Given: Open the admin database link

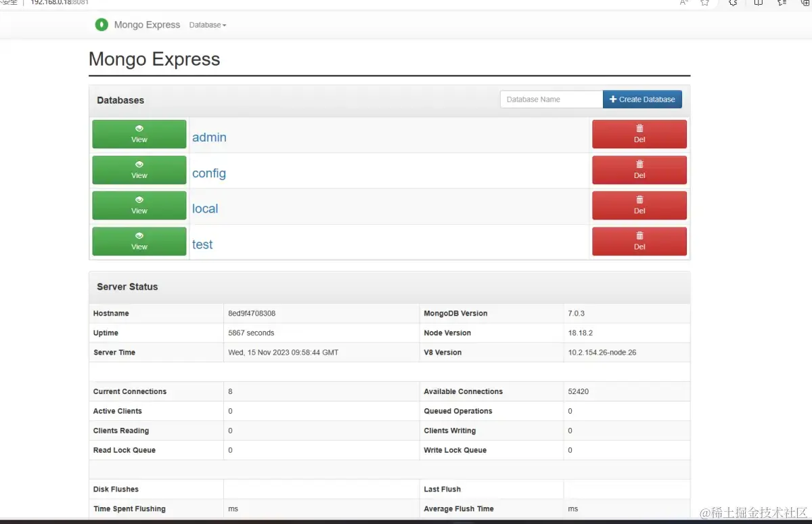Looking at the screenshot, I should click(209, 137).
